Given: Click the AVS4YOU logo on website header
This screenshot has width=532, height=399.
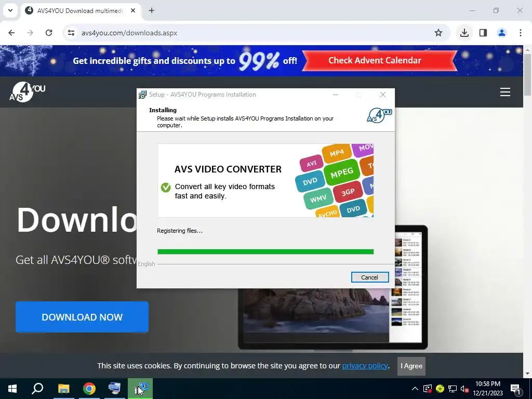Looking at the screenshot, I should 28,92.
